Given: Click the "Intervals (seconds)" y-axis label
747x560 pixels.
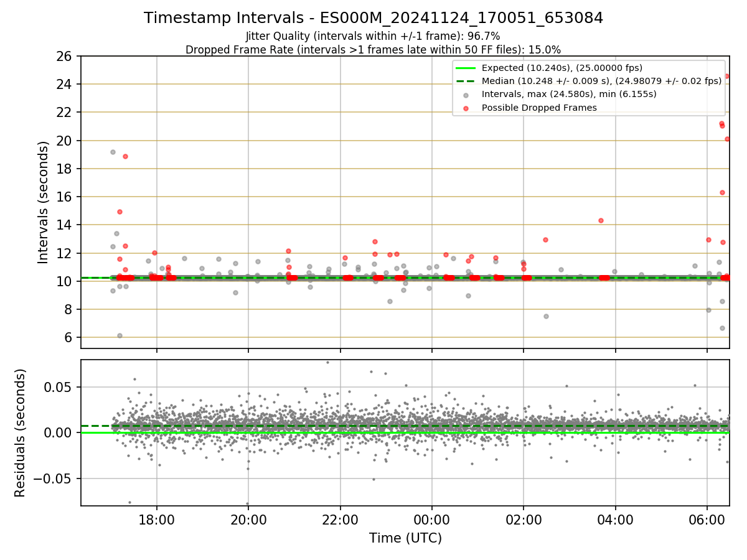Looking at the screenshot, I should pyautogui.click(x=44, y=202).
